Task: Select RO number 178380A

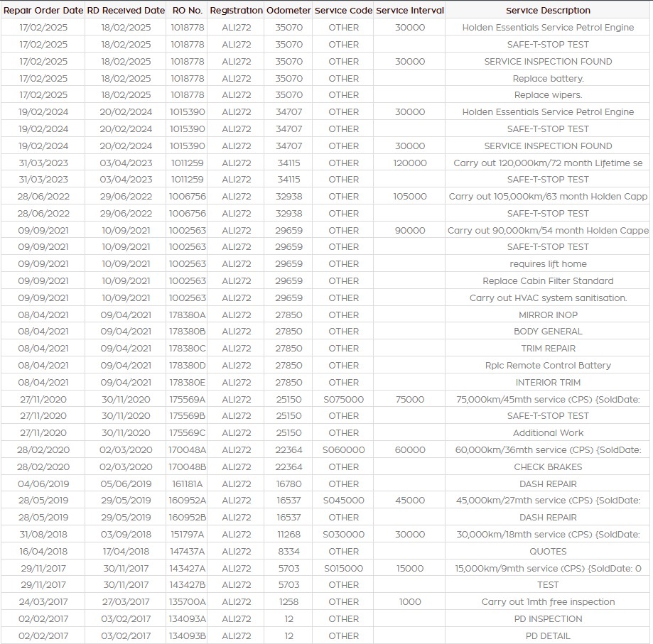Action: (x=188, y=315)
